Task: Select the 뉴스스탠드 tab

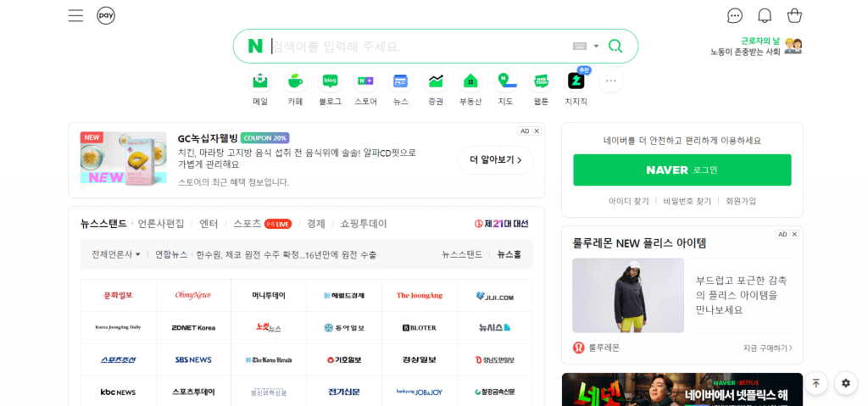Action: pyautogui.click(x=103, y=224)
